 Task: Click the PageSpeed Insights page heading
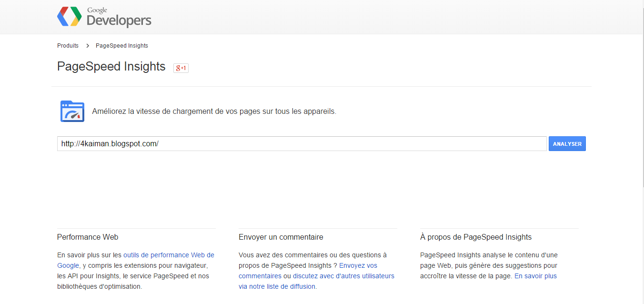coord(111,66)
